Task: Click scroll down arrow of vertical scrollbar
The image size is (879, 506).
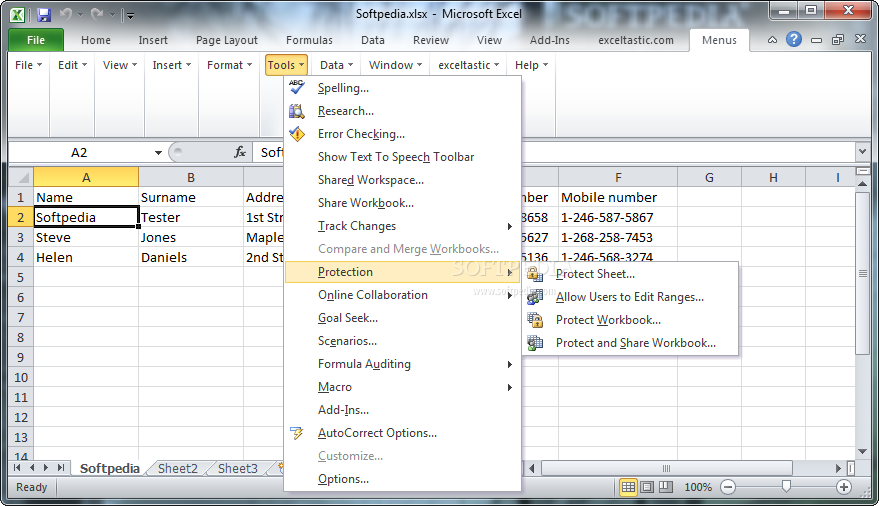Action: coord(863,452)
